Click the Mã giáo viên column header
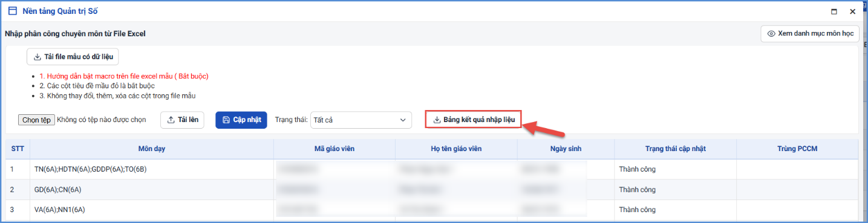The width and height of the screenshot is (868, 223). (x=334, y=149)
